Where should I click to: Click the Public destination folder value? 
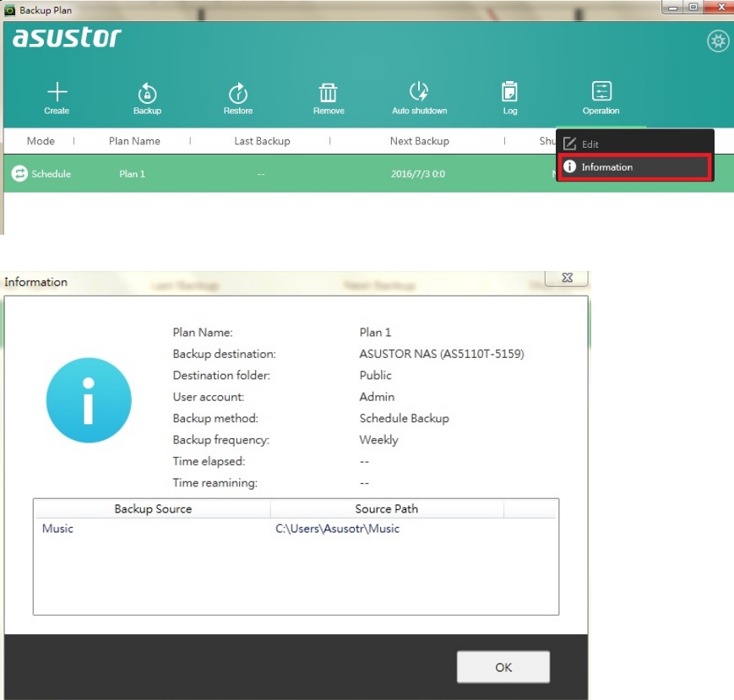[375, 375]
